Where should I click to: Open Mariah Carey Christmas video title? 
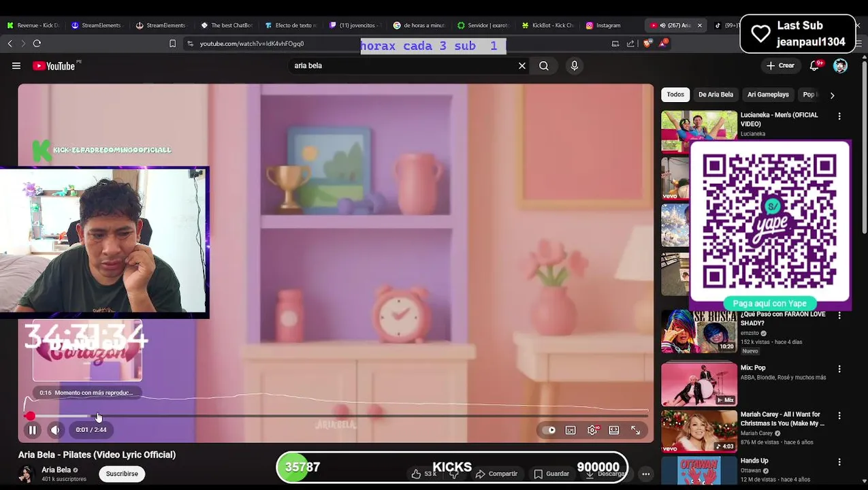[782, 419]
